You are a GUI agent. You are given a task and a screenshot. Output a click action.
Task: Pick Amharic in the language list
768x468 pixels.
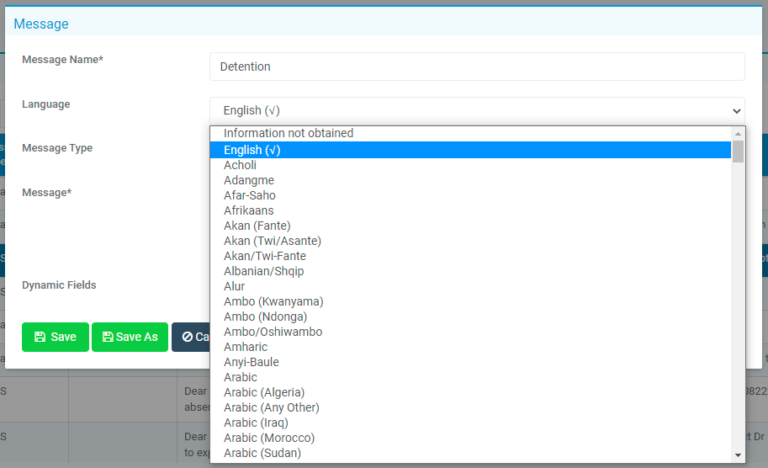point(245,347)
